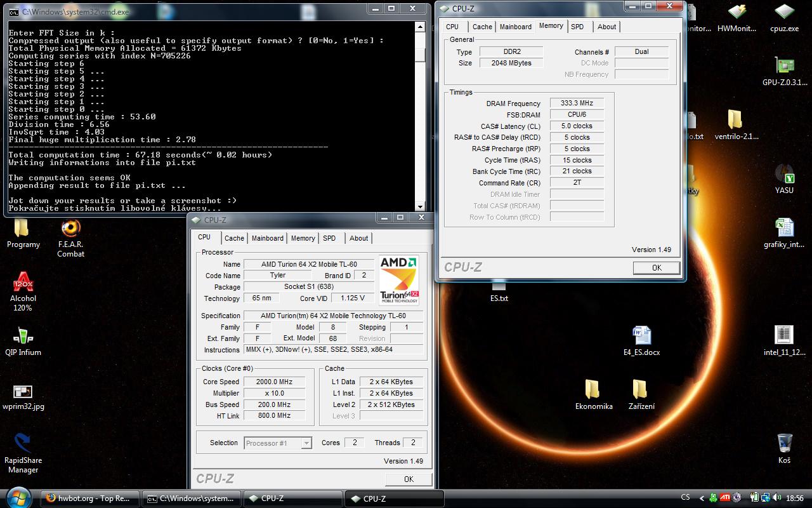The height and width of the screenshot is (508, 812).
Task: Click the cmd window scrollbar up arrow
Action: (420, 27)
